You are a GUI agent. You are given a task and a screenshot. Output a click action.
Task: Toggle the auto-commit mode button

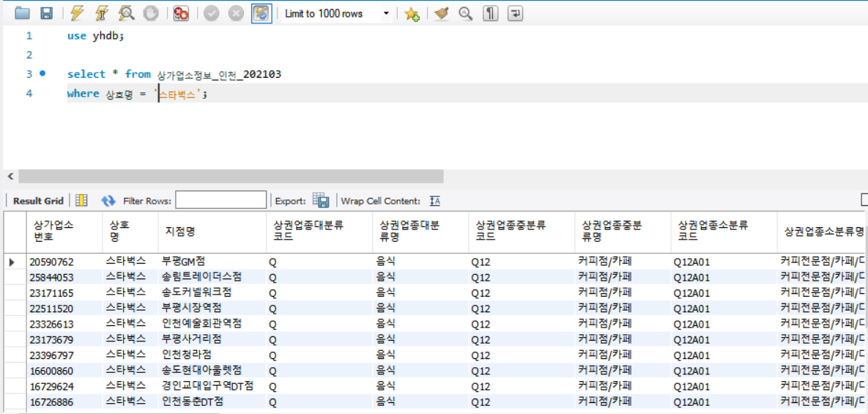pos(261,14)
